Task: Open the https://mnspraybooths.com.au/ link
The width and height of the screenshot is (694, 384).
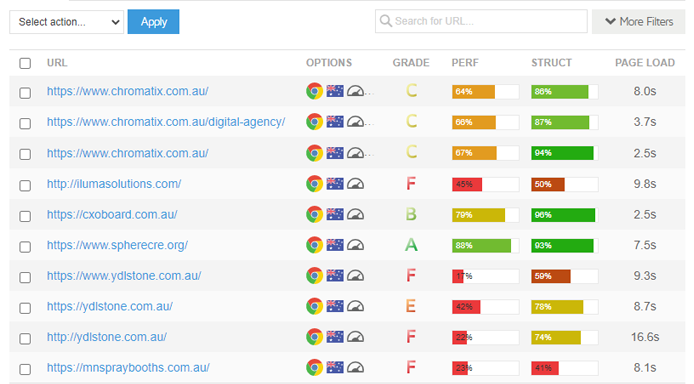Action: 128,368
